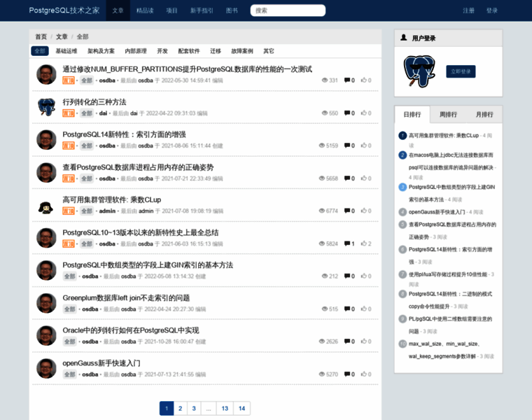Click current page 1 in pagination
The width and height of the screenshot is (532, 420).
click(x=167, y=409)
